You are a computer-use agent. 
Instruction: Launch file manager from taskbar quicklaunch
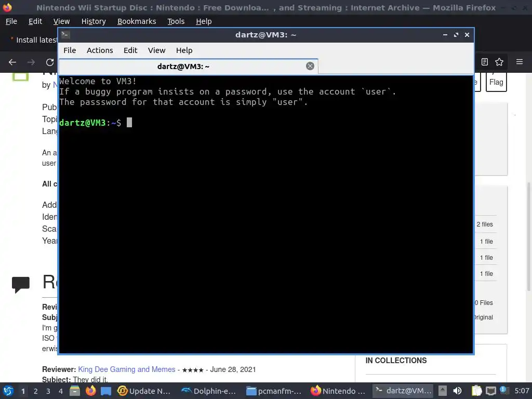point(75,391)
